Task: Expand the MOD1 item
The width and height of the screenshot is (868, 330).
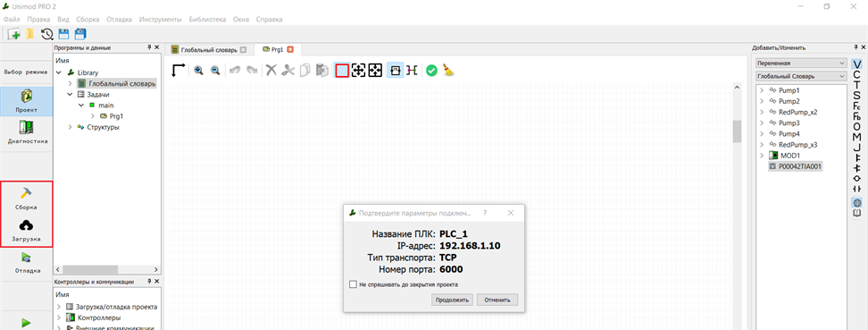Action: tap(762, 156)
